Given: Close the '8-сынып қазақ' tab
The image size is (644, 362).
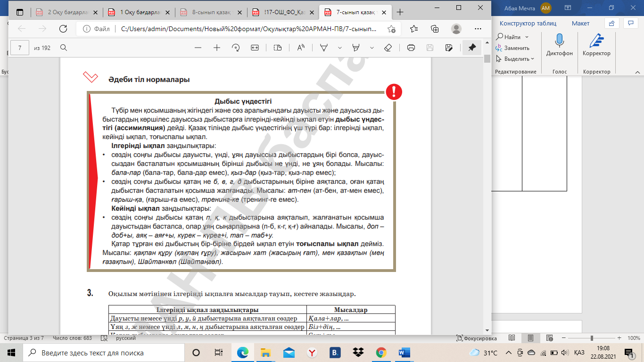Looking at the screenshot, I should 239,12.
